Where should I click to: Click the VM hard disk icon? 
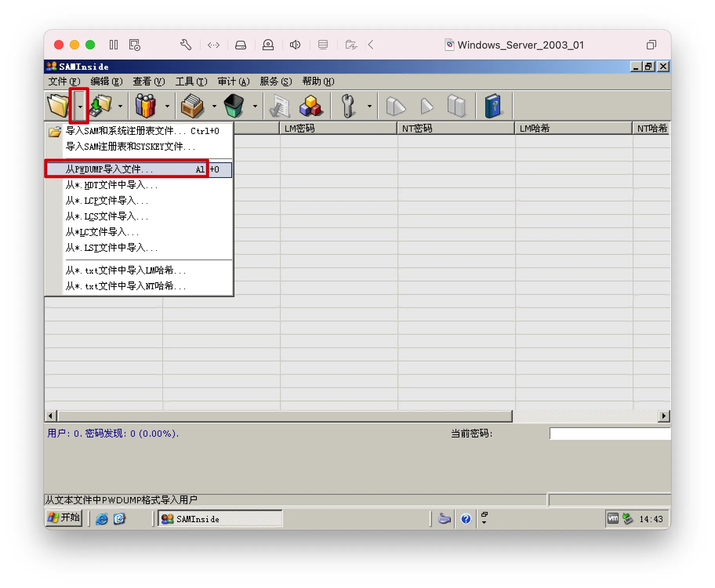click(241, 45)
